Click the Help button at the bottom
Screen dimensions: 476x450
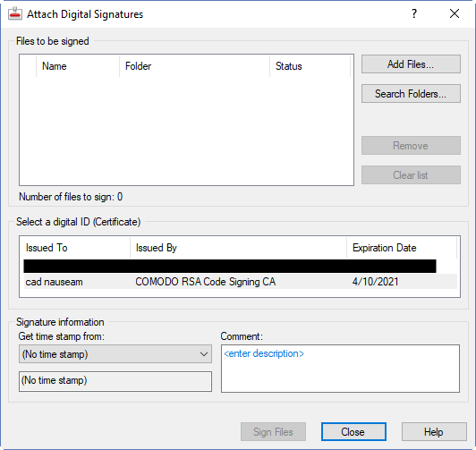coord(434,431)
